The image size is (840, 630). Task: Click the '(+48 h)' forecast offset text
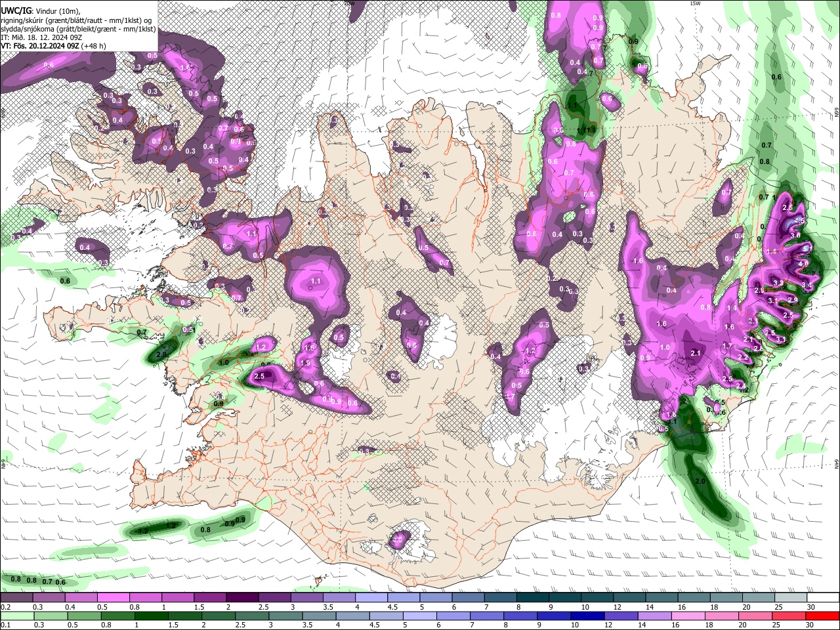point(94,46)
